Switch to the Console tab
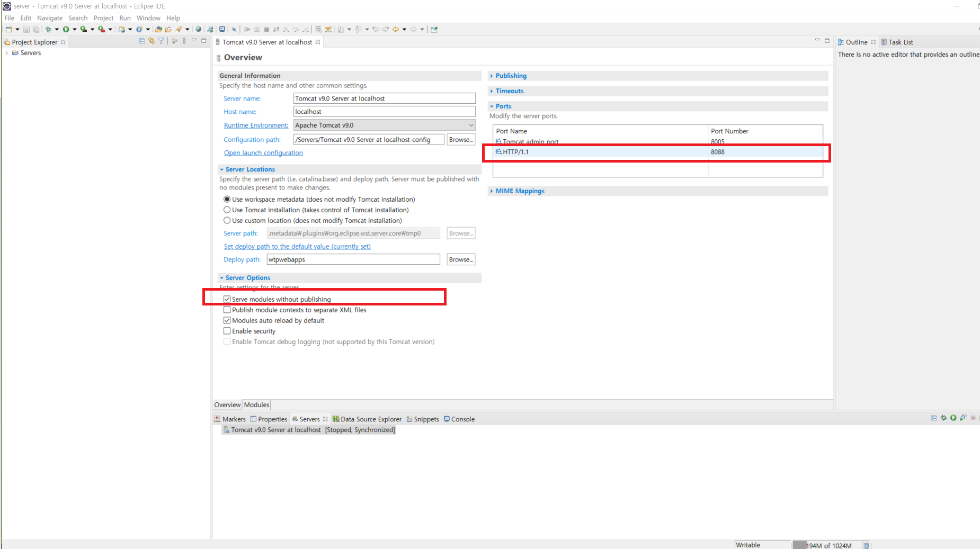This screenshot has width=980, height=549. (459, 419)
